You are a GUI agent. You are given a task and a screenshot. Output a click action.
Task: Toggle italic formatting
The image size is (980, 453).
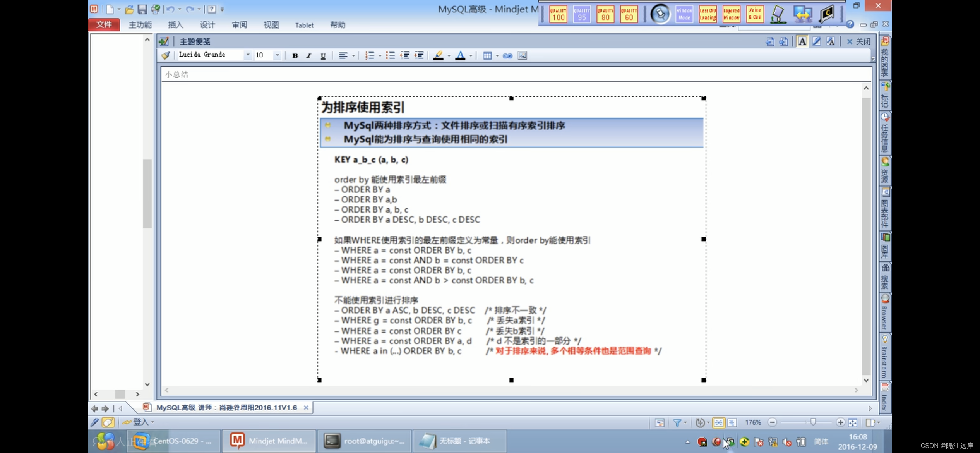[x=309, y=55]
